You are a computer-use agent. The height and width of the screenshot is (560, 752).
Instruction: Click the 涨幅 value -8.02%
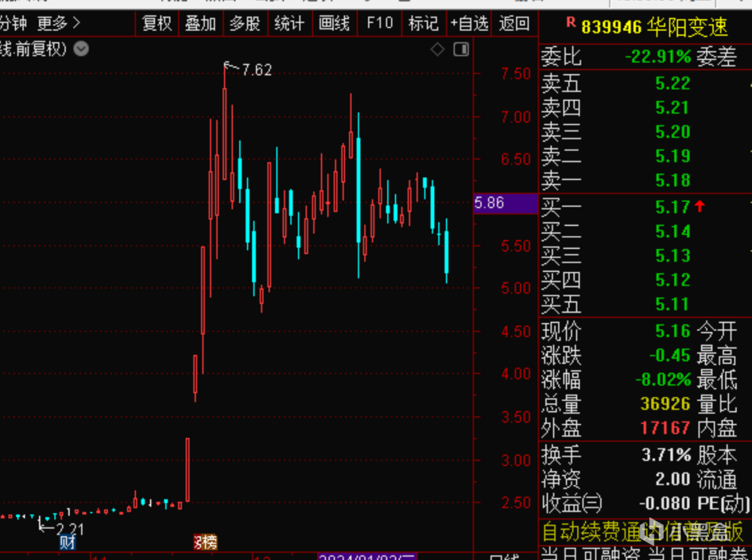(x=663, y=380)
